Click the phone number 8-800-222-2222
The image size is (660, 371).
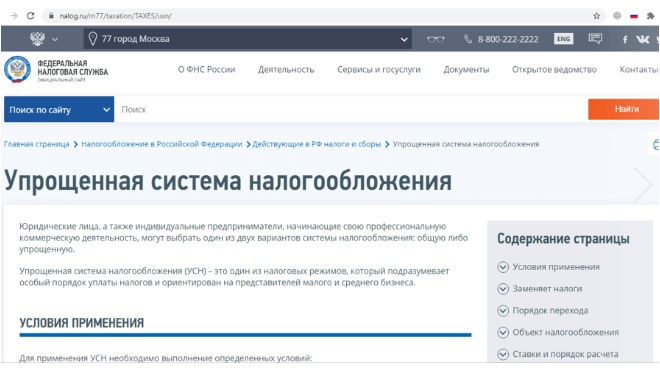click(x=508, y=39)
